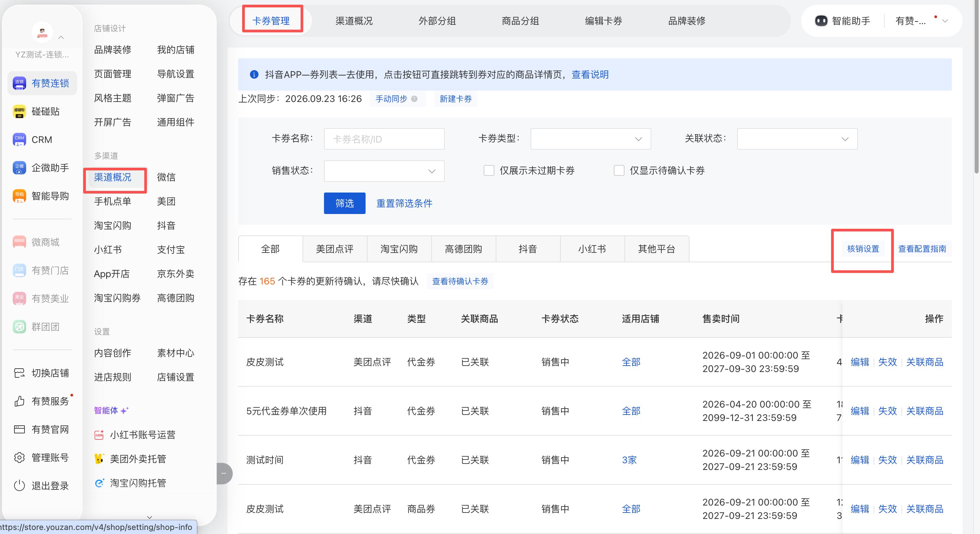Screen dimensions: 980x534
Task: Click the 切换店铺 switch-store icon
Action: [19, 373]
